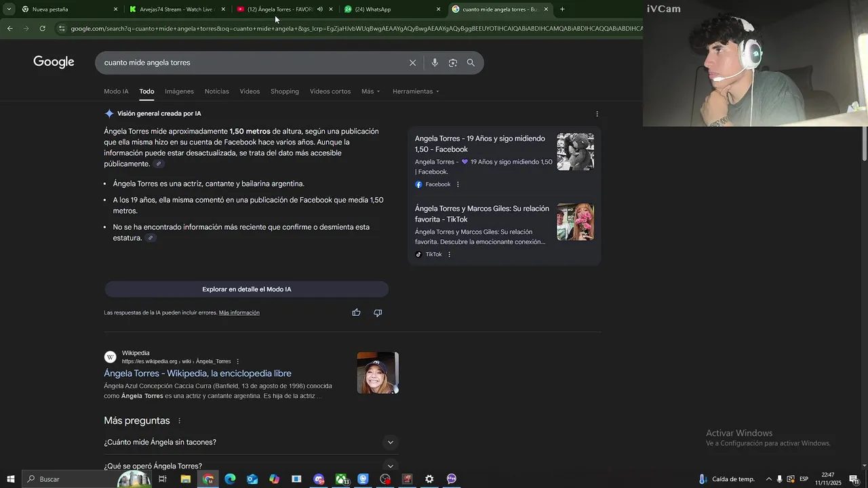Open the 'Caída de temp.' weather widget
Screen dimensions: 868x488
pos(726,479)
